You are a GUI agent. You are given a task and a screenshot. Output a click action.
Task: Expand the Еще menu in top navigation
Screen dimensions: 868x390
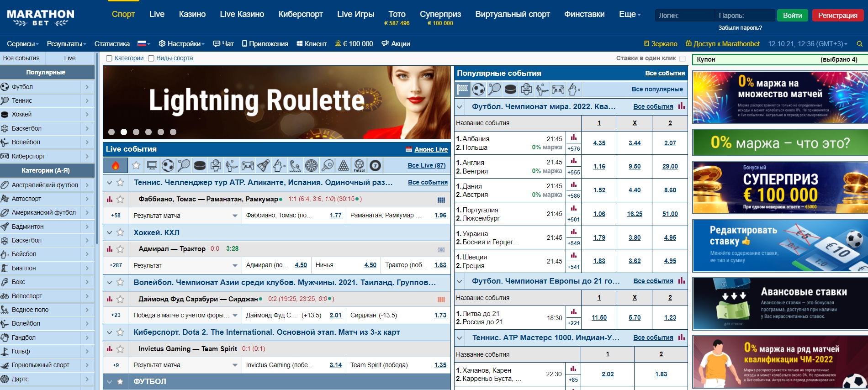(630, 14)
